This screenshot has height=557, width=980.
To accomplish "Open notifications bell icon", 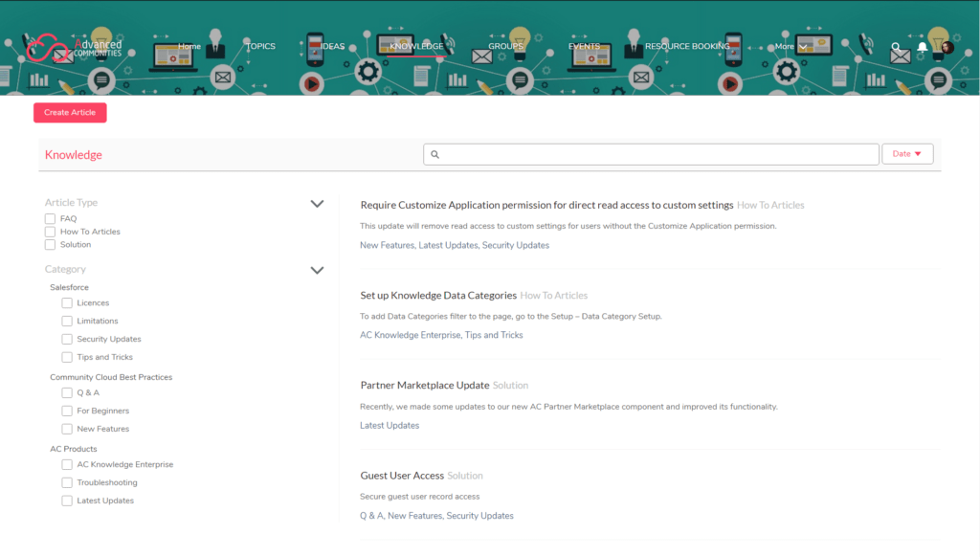I will pos(922,47).
